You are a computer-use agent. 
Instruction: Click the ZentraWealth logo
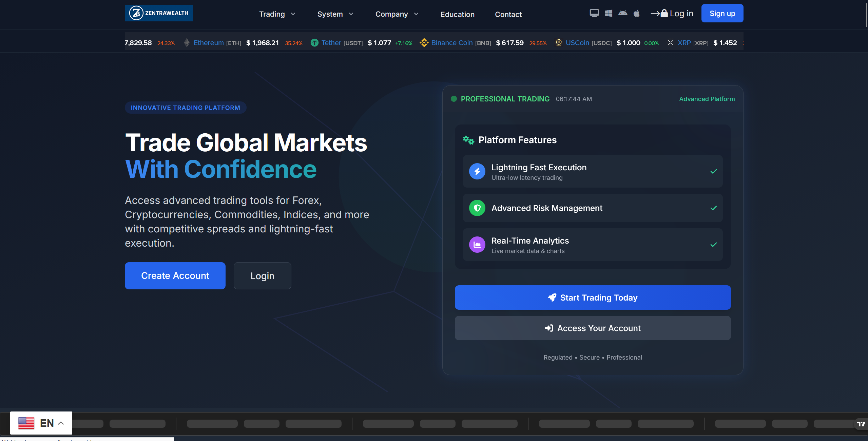pyautogui.click(x=159, y=13)
